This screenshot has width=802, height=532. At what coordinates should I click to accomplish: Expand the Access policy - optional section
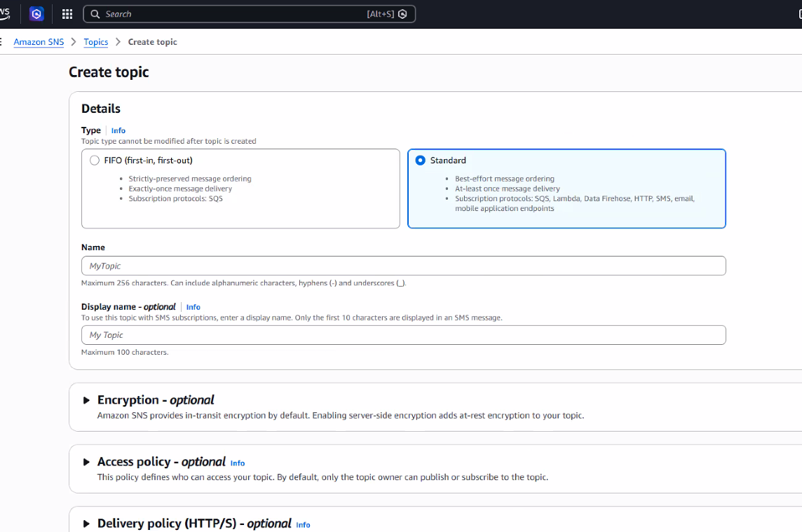tap(86, 462)
